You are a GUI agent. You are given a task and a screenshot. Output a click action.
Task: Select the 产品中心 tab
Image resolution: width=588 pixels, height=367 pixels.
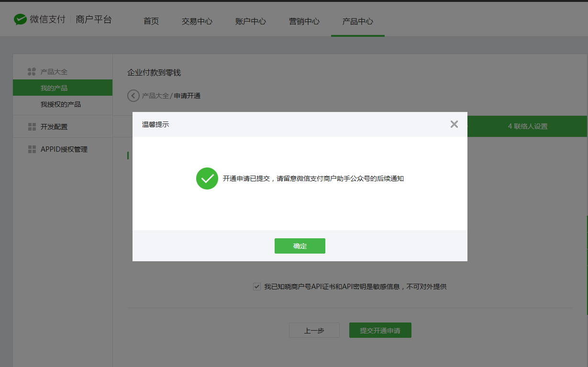click(358, 21)
